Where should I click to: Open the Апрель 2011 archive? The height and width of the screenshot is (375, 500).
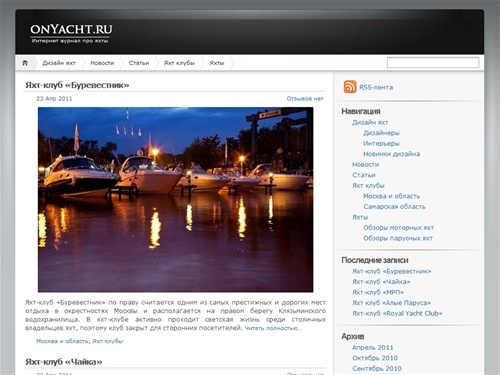click(x=373, y=347)
